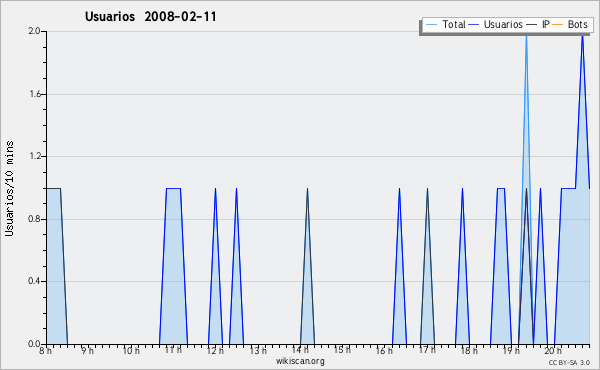Click the 'Usuarios/10 mins' y-axis label
600x370 pixels.
pos(9,188)
